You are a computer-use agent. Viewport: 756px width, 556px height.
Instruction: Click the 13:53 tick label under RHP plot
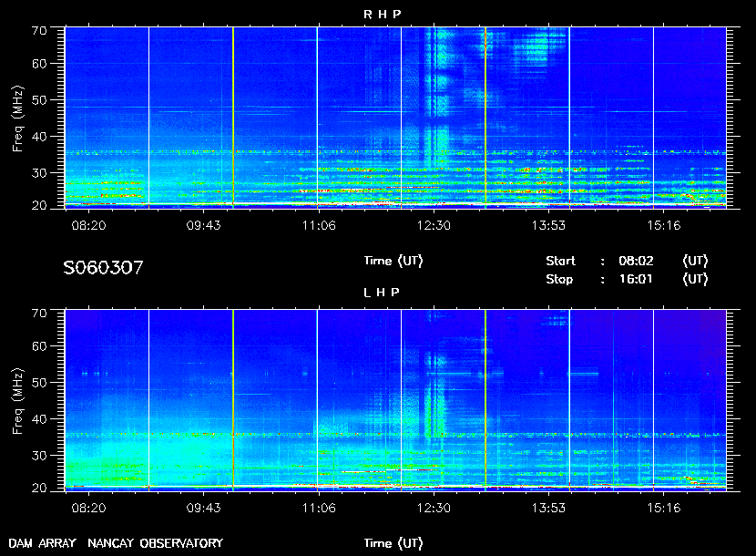point(548,225)
